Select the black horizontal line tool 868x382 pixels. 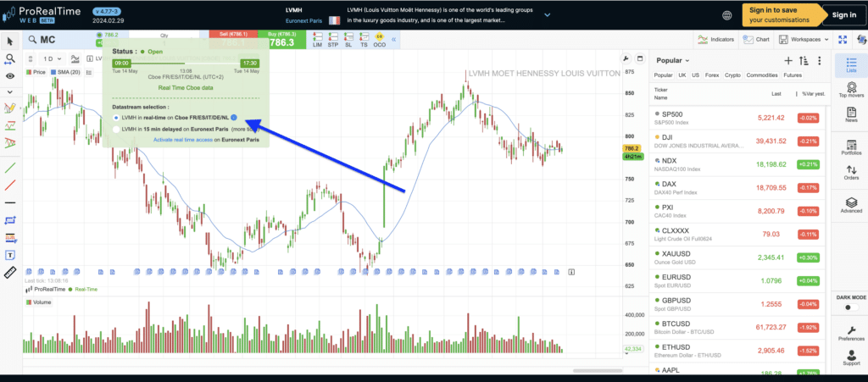click(x=10, y=203)
